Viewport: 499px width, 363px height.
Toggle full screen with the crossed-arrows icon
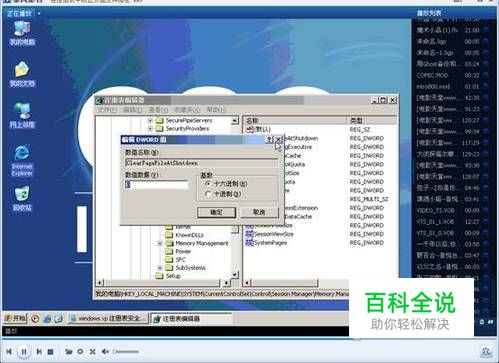[92, 351]
